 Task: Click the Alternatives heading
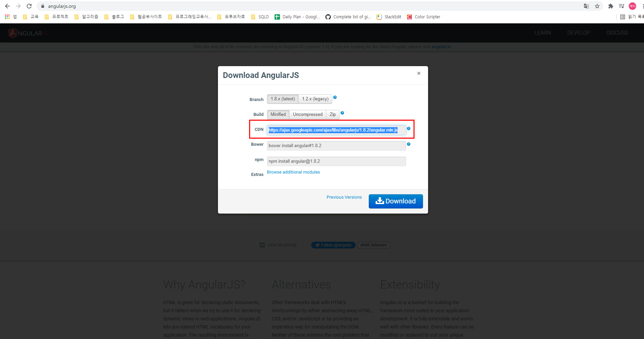tap(301, 285)
